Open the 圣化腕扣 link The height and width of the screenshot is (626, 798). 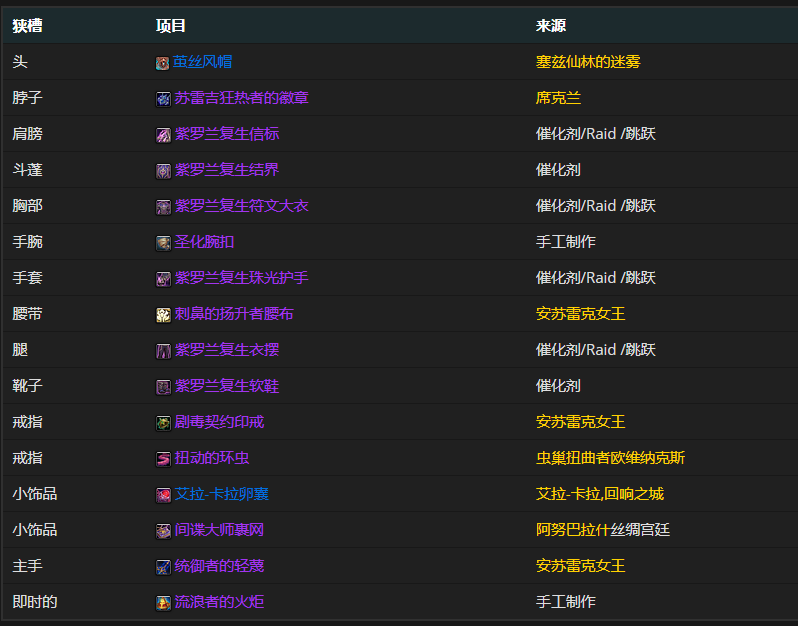(204, 242)
